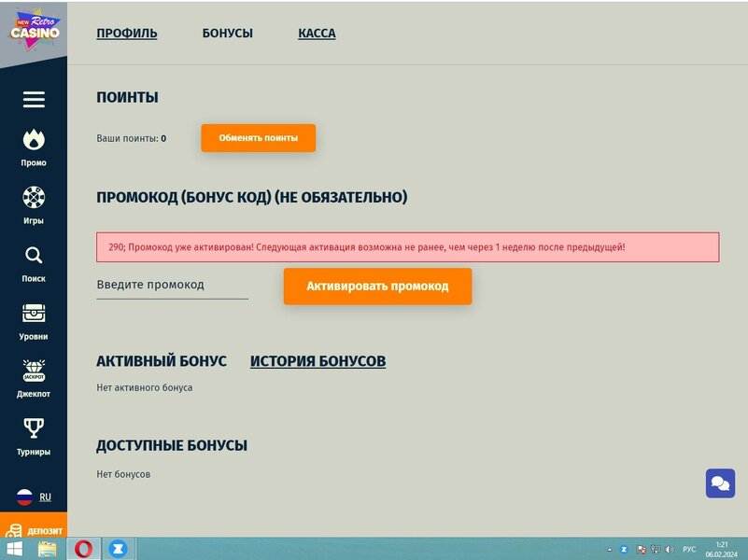Go to the КАССА section
Viewport: 748px width, 560px height.
click(x=317, y=32)
